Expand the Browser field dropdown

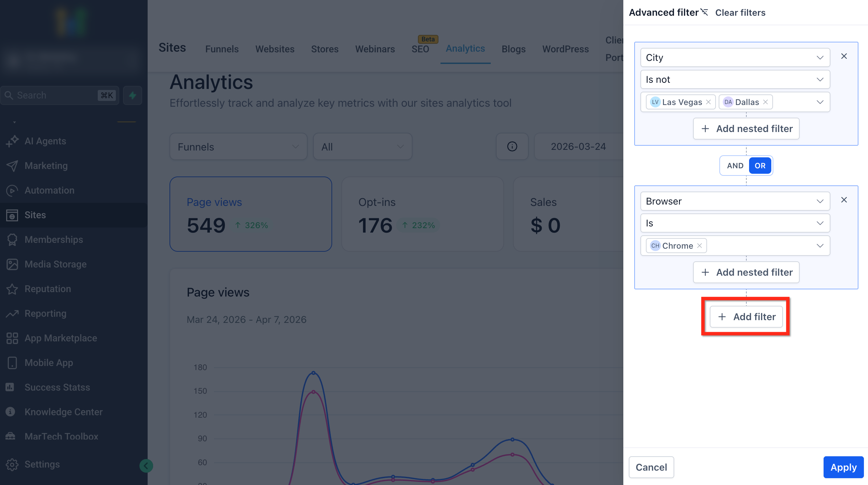[735, 201]
